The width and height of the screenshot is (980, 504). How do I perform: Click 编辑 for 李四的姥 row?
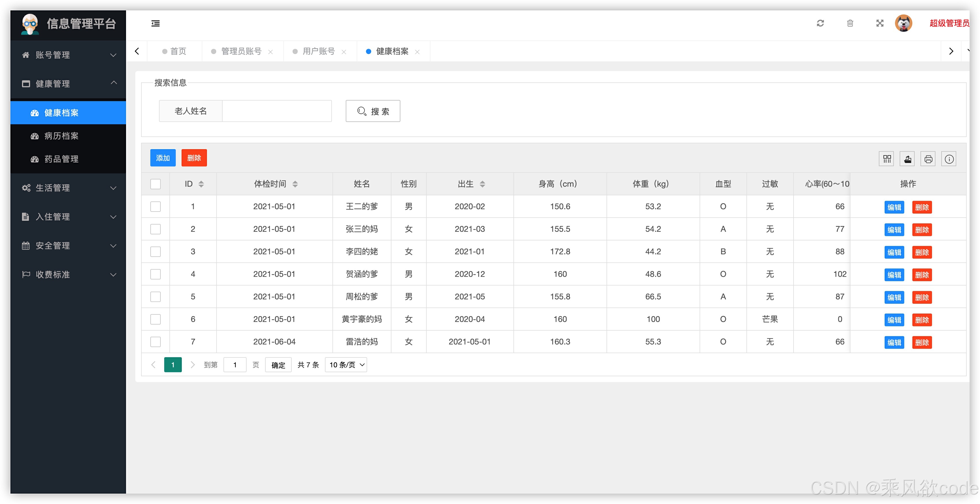(x=894, y=252)
